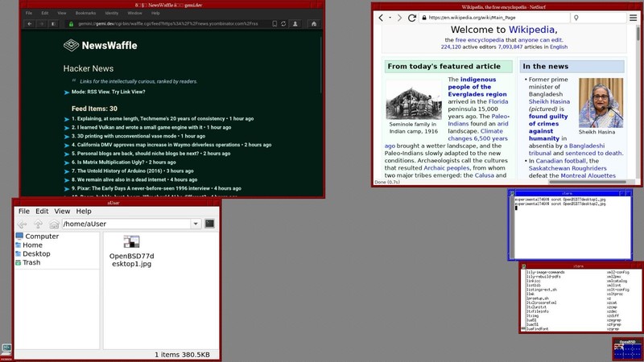Open the NetSurf back history dropdown arrow
Viewport: 644px width, 362px height.
click(x=390, y=18)
